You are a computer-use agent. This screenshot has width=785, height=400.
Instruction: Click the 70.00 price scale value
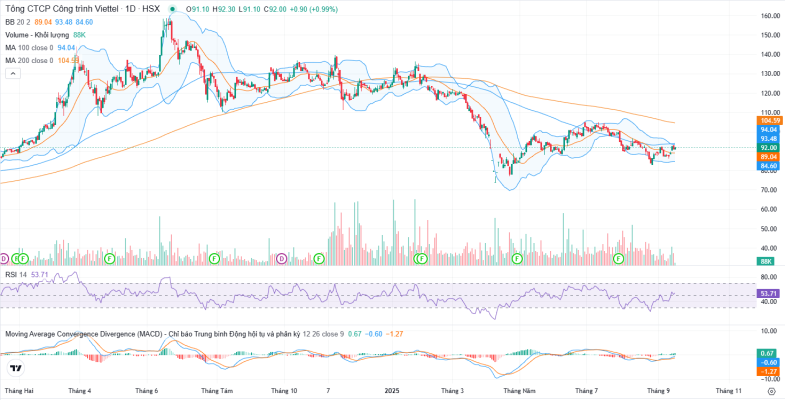click(x=770, y=190)
